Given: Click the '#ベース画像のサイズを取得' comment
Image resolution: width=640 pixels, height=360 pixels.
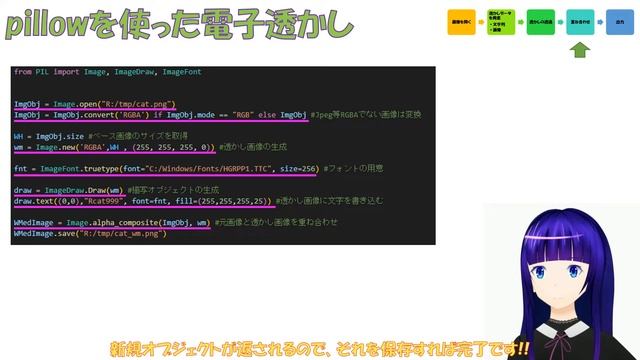Looking at the screenshot, I should pos(138,136).
